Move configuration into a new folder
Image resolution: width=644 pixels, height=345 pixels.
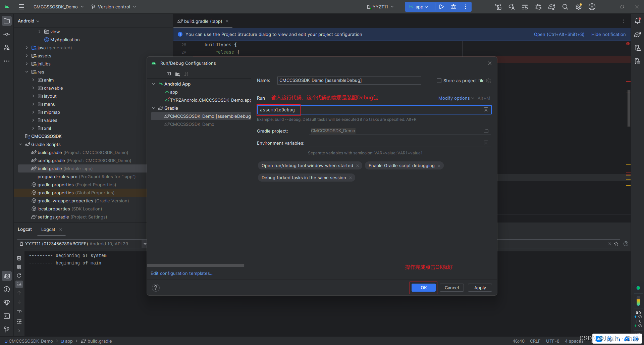pos(177,74)
